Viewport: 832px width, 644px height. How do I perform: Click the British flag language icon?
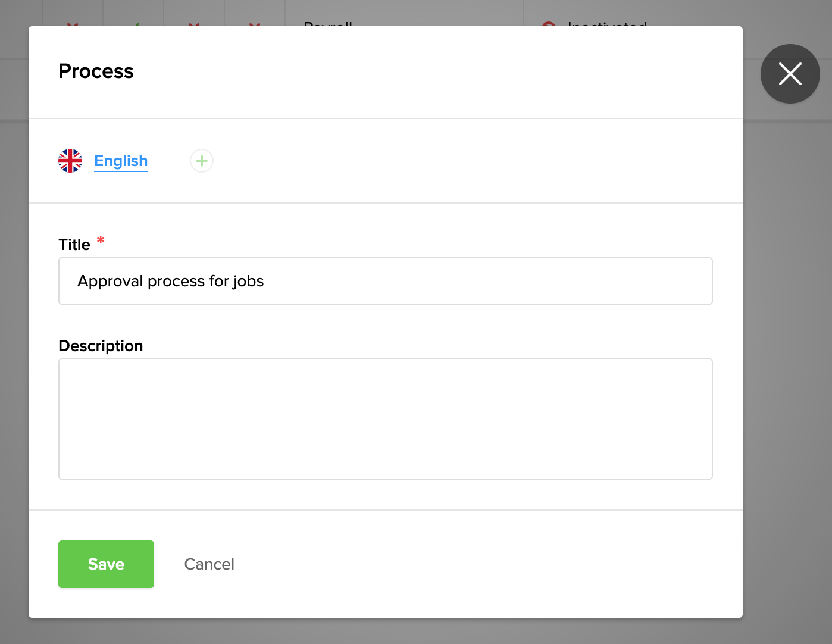[71, 160]
